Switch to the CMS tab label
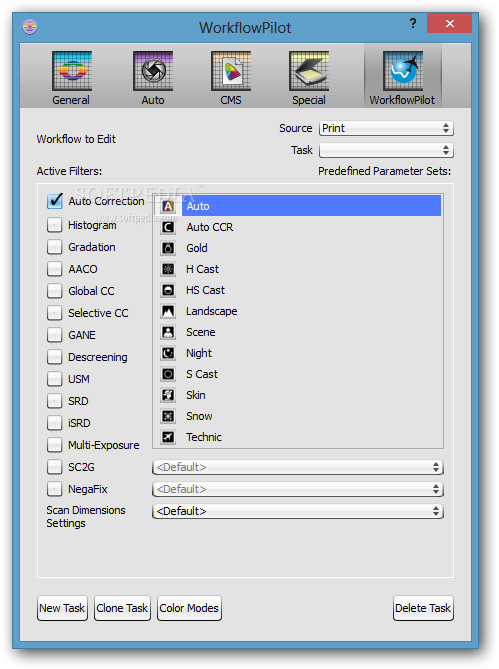Image resolution: width=499 pixels, height=669 pixels. 231,100
